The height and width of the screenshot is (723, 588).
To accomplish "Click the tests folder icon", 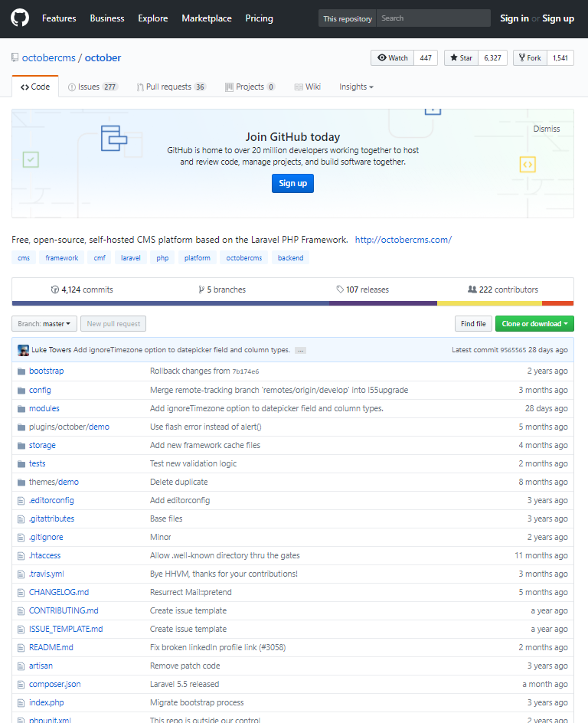I will (21, 464).
